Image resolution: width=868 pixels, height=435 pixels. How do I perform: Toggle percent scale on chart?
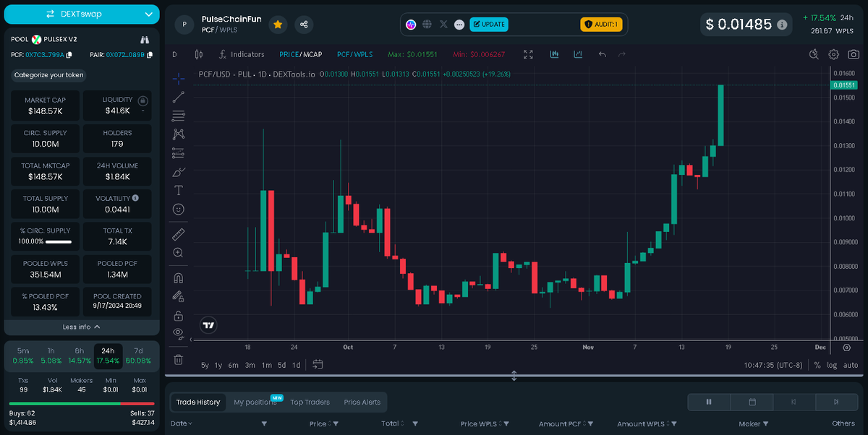[x=817, y=365]
